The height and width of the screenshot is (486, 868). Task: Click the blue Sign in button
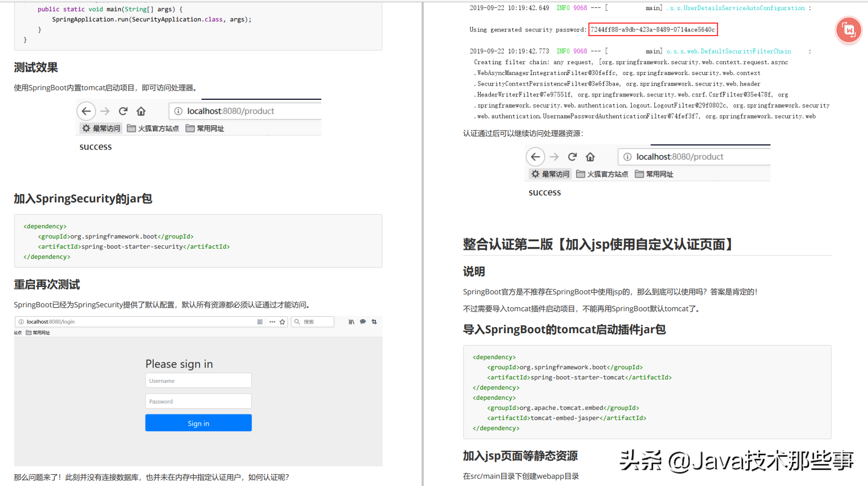(x=198, y=423)
